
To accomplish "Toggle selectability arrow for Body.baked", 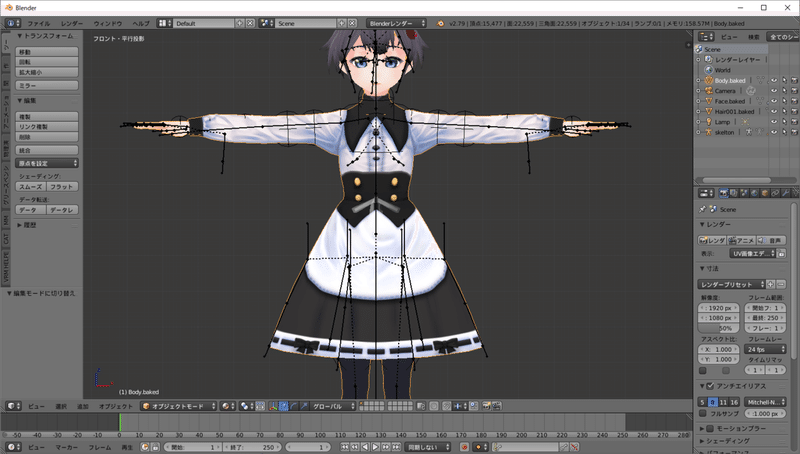I will (x=784, y=81).
